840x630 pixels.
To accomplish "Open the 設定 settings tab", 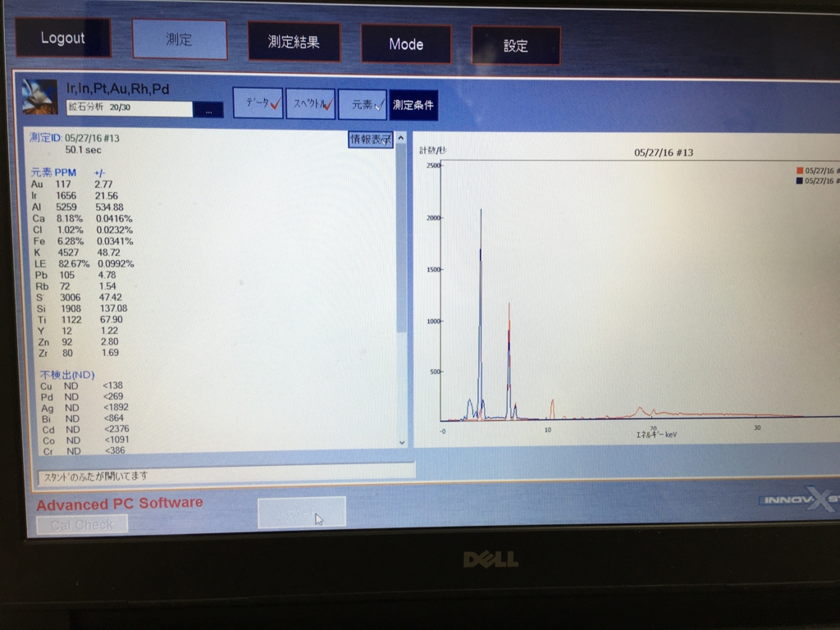I will coord(516,46).
